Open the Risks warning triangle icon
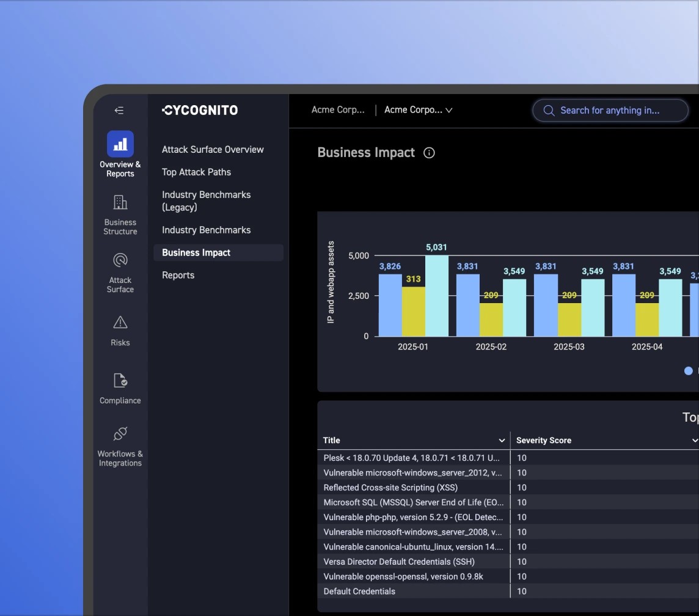Viewport: 699px width, 616px height. [120, 322]
